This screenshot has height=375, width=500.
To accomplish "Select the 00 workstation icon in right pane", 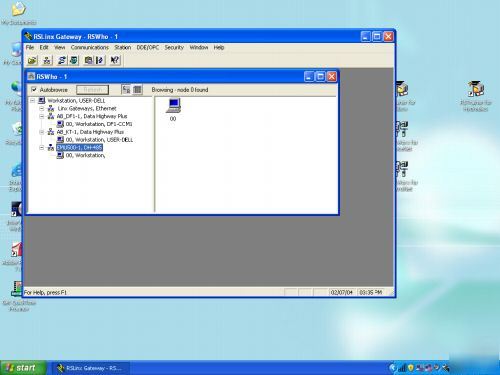I will 173,110.
